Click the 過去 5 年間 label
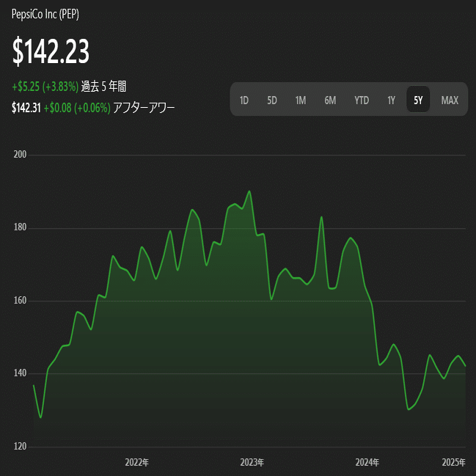 pos(103,87)
